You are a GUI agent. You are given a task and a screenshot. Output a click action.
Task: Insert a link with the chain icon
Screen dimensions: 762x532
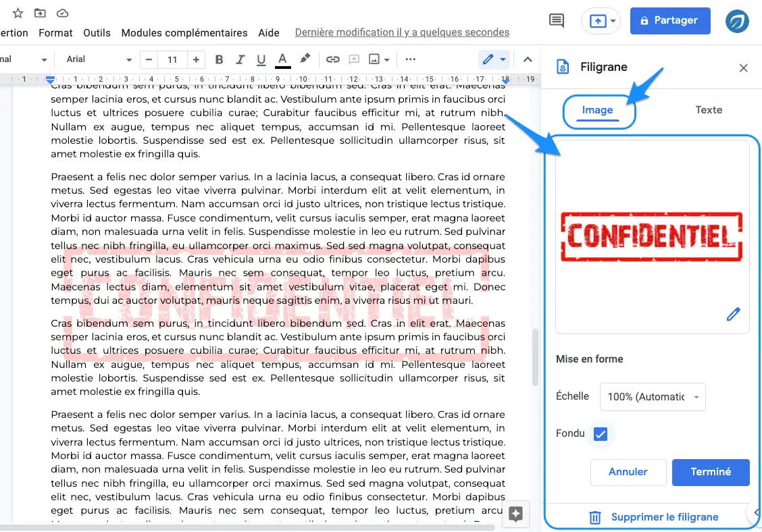tap(332, 60)
